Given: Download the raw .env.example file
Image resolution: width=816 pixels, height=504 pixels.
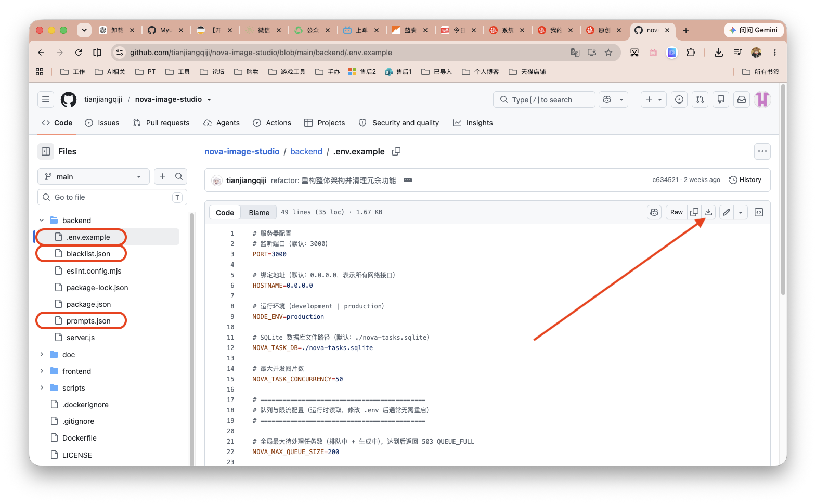Looking at the screenshot, I should tap(708, 212).
